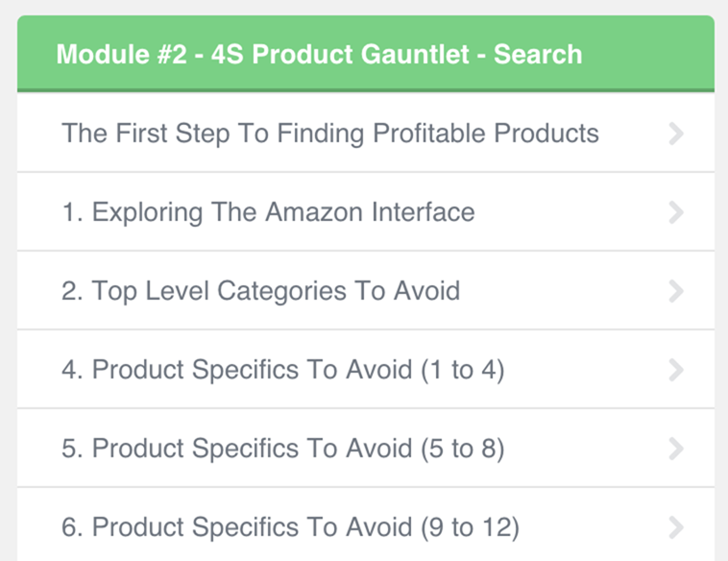Click arrow beside 'Product Specifics (1 to 4)'

(x=676, y=370)
